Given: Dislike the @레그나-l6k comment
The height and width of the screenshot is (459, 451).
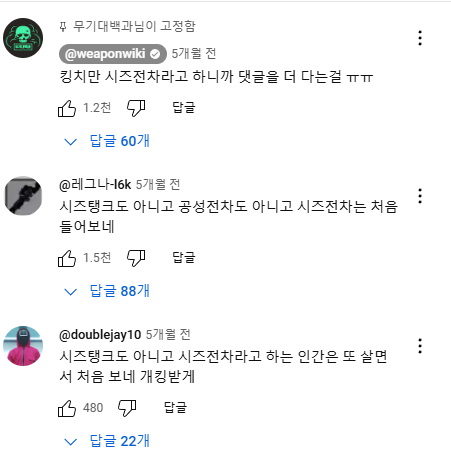Looking at the screenshot, I should point(136,258).
